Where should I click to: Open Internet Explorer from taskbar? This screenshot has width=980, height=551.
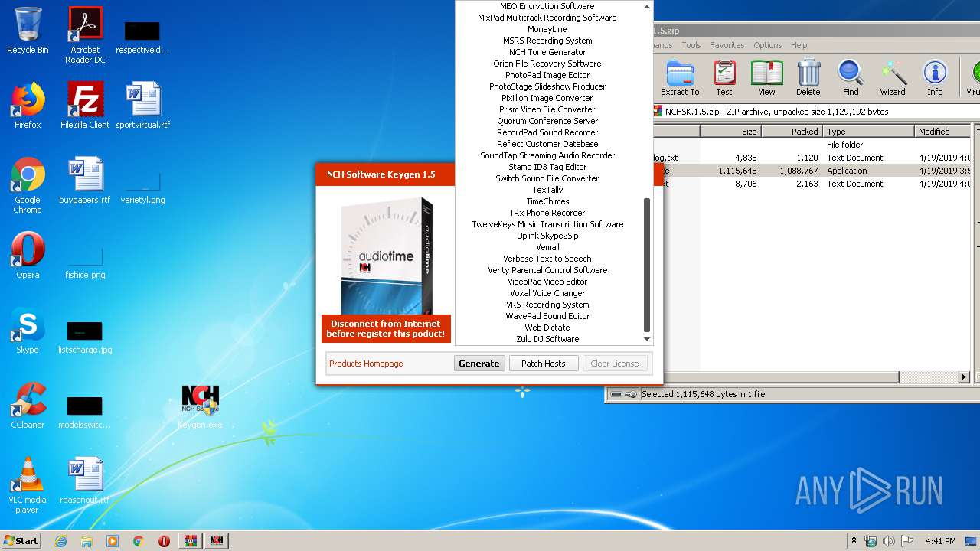point(60,541)
